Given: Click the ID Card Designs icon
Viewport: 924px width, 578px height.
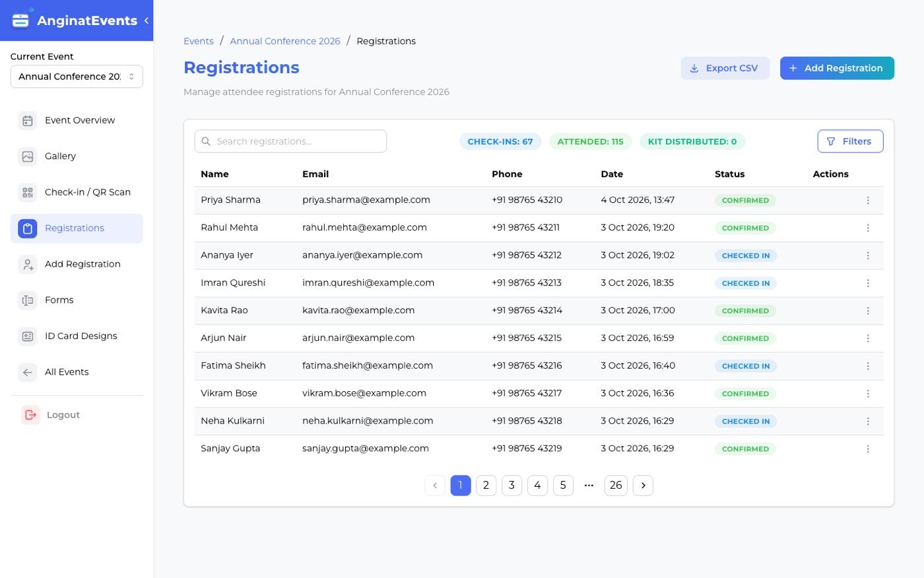Looking at the screenshot, I should (x=27, y=336).
